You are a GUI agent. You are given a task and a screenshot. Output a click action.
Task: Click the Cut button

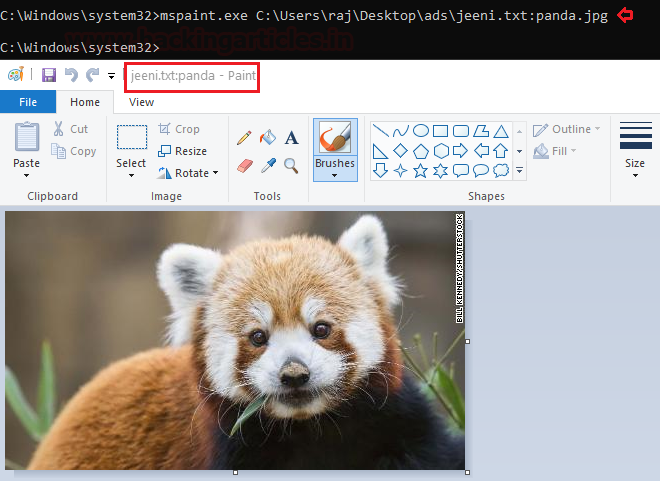point(70,129)
